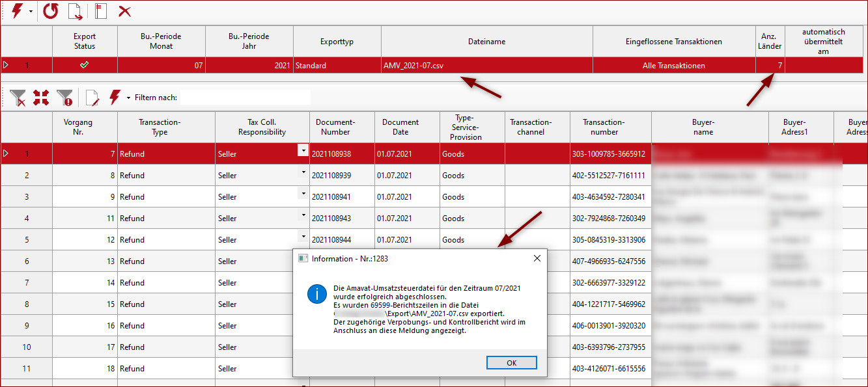Click transaction number 402-5512527-7161111
This screenshot has width=868, height=387.
[609, 176]
